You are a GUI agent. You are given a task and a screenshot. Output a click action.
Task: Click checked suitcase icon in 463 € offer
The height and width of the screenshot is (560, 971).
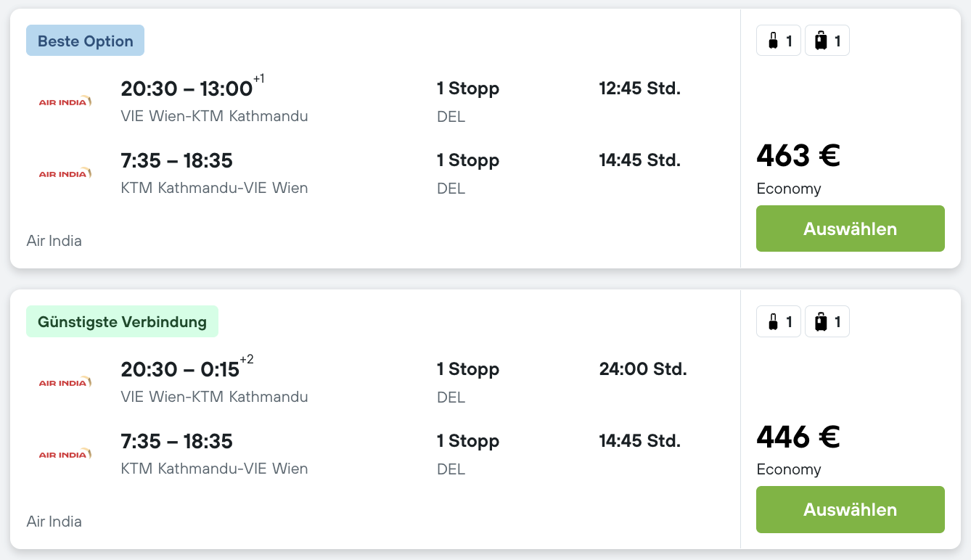click(x=821, y=41)
